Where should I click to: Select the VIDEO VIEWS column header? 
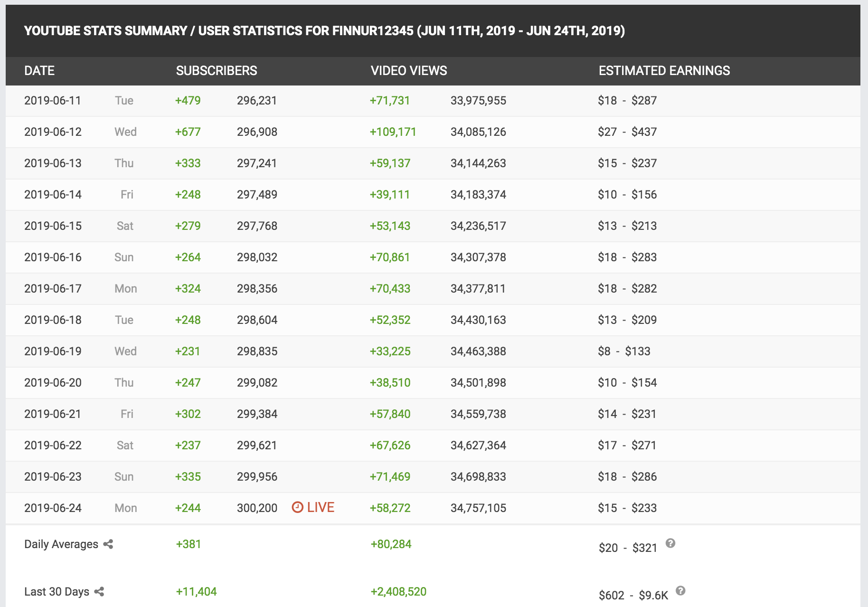click(409, 71)
